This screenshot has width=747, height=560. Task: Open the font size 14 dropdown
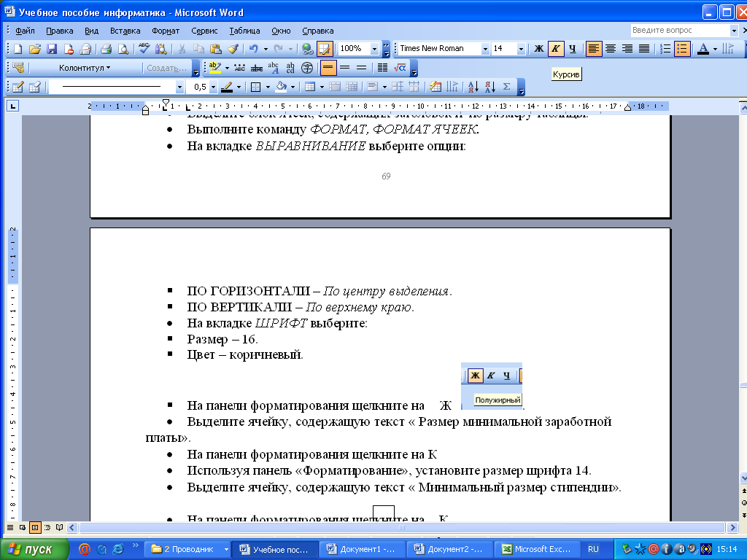521,49
